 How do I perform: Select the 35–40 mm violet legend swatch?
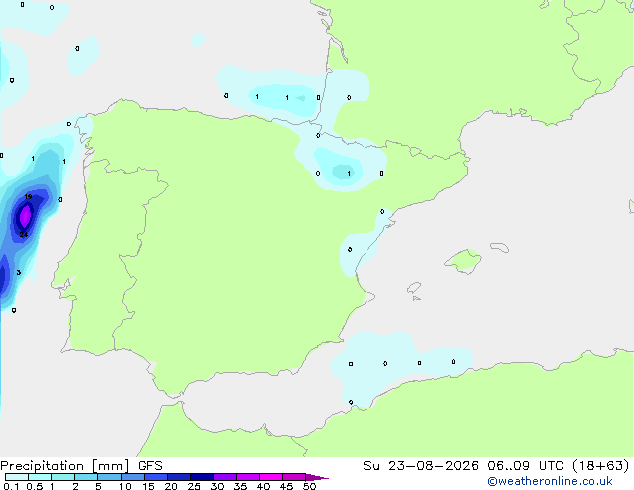pos(248,477)
